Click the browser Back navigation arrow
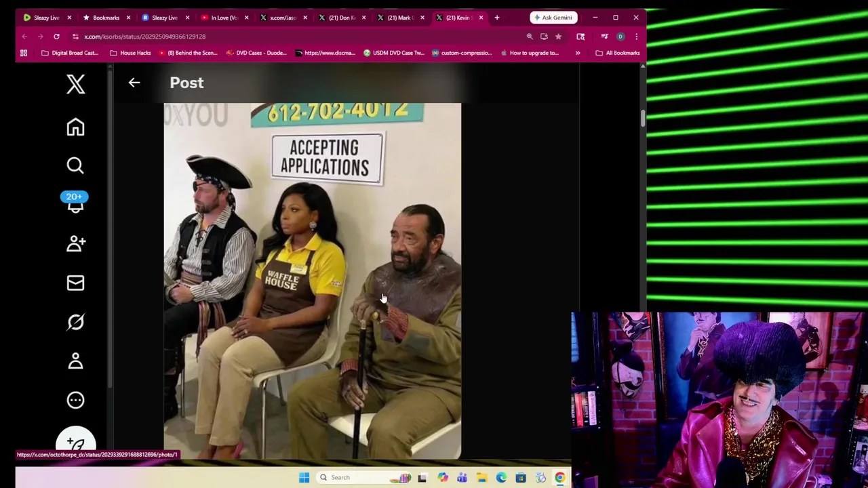868x488 pixels. tap(24, 37)
